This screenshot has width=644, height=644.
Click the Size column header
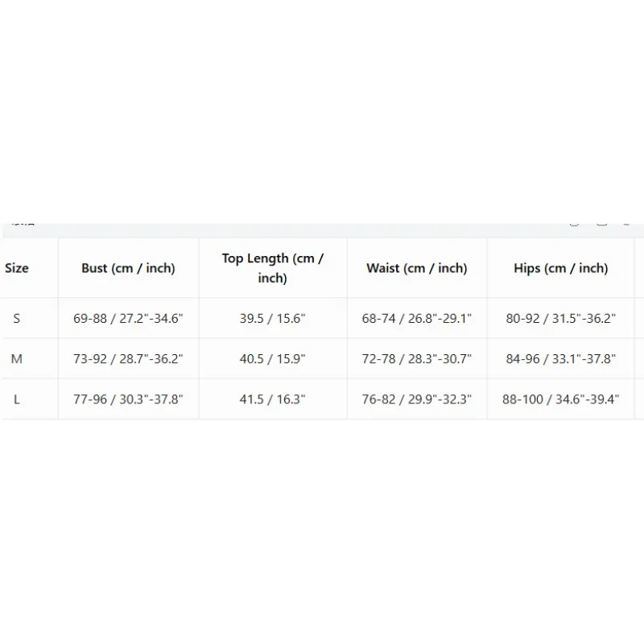pos(17,268)
